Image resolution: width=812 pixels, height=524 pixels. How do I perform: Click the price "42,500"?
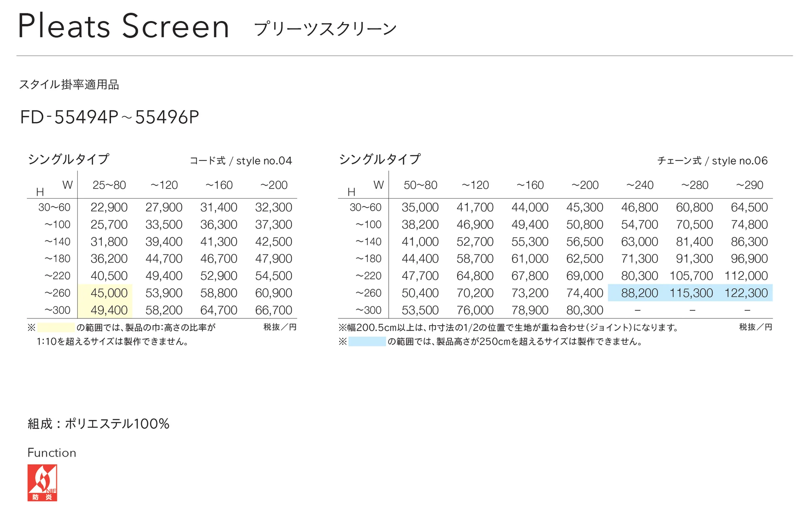273,242
